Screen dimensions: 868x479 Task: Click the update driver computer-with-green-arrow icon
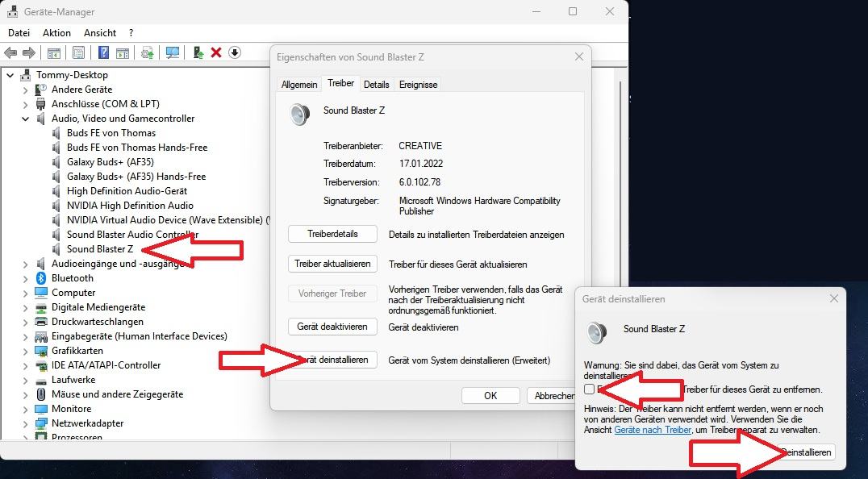[198, 52]
